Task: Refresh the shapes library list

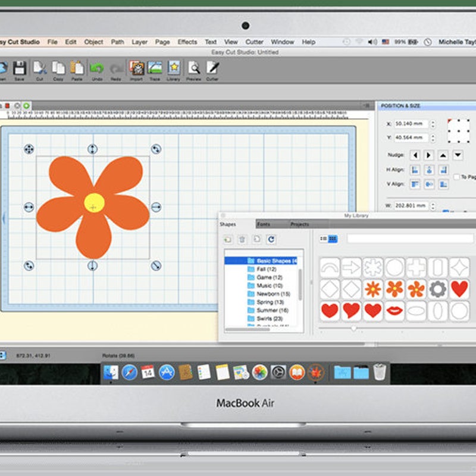Action: point(271,239)
